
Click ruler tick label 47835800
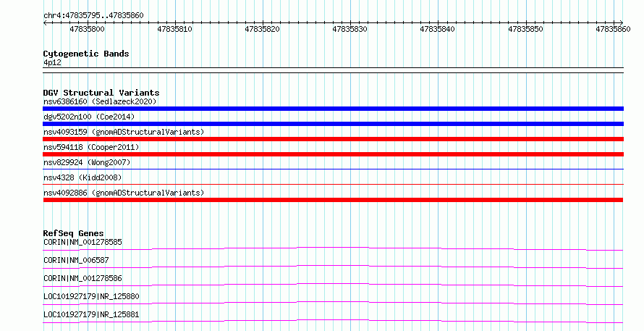87,29
